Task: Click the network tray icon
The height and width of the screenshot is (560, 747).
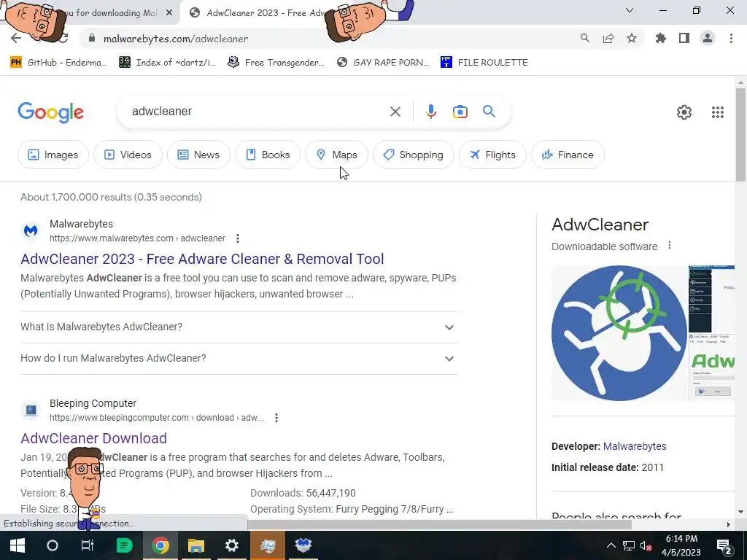Action: 628,546
